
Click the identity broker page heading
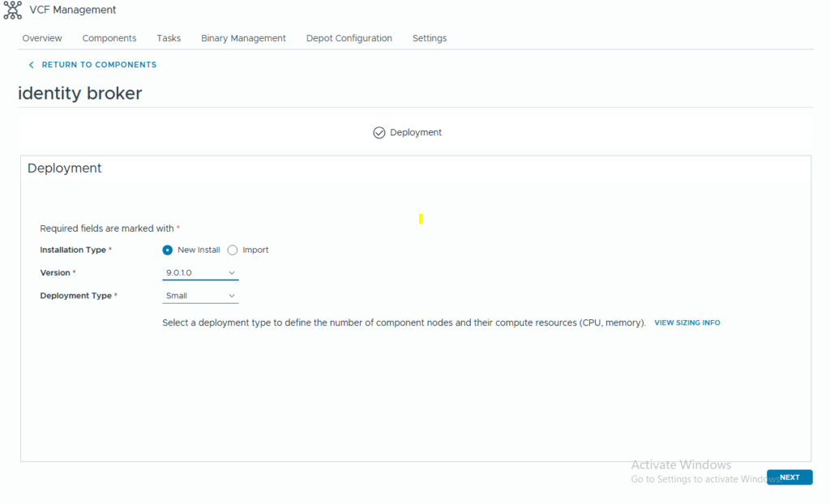click(x=79, y=93)
